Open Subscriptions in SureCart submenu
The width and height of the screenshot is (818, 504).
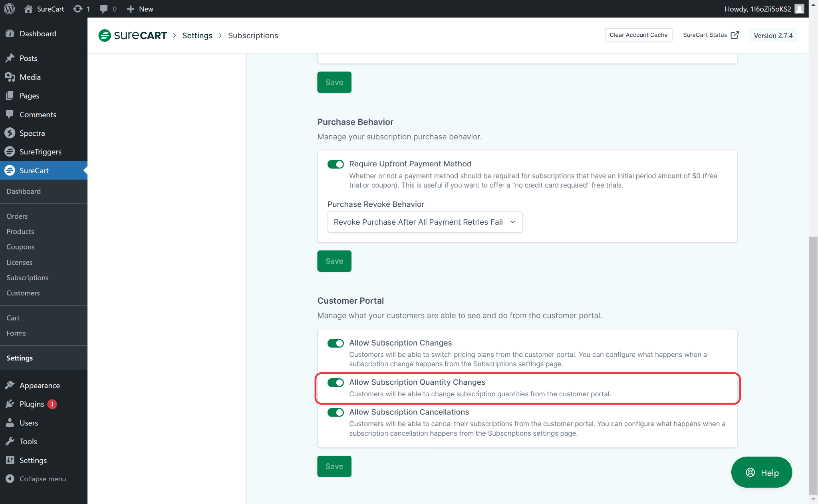[x=27, y=277]
